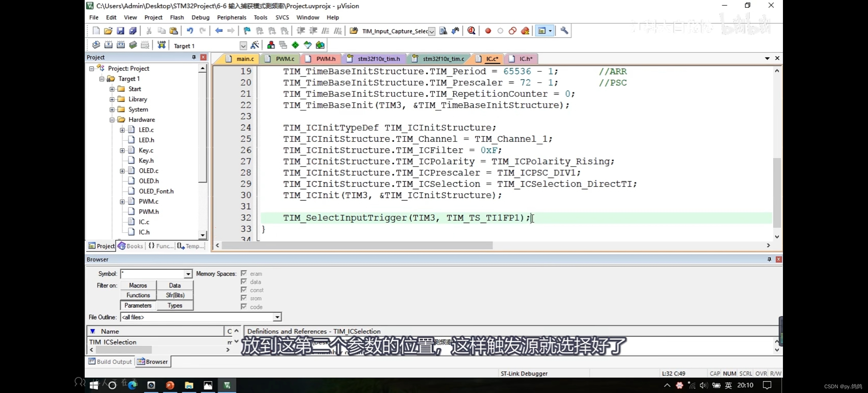Expand the Symbol dropdown in Browser panel
This screenshot has height=393, width=868.
click(x=188, y=273)
